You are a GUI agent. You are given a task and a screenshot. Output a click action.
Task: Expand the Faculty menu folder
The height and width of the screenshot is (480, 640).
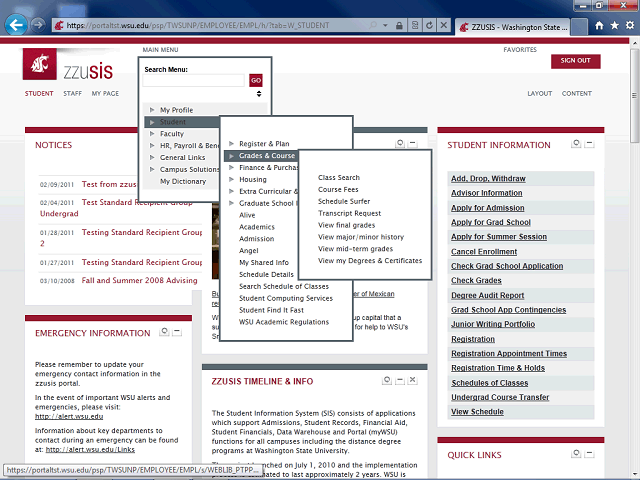point(152,133)
